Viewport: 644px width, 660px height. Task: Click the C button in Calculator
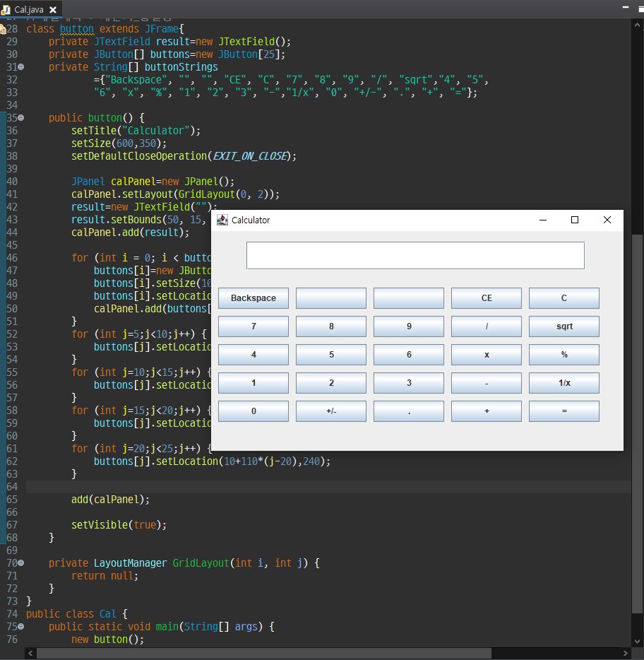coord(564,298)
